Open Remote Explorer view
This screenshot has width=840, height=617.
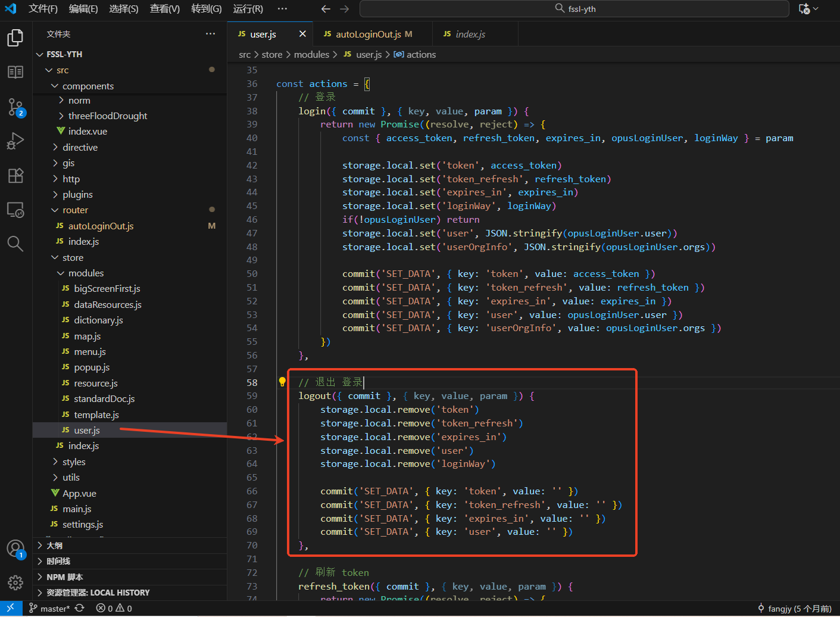pyautogui.click(x=15, y=210)
